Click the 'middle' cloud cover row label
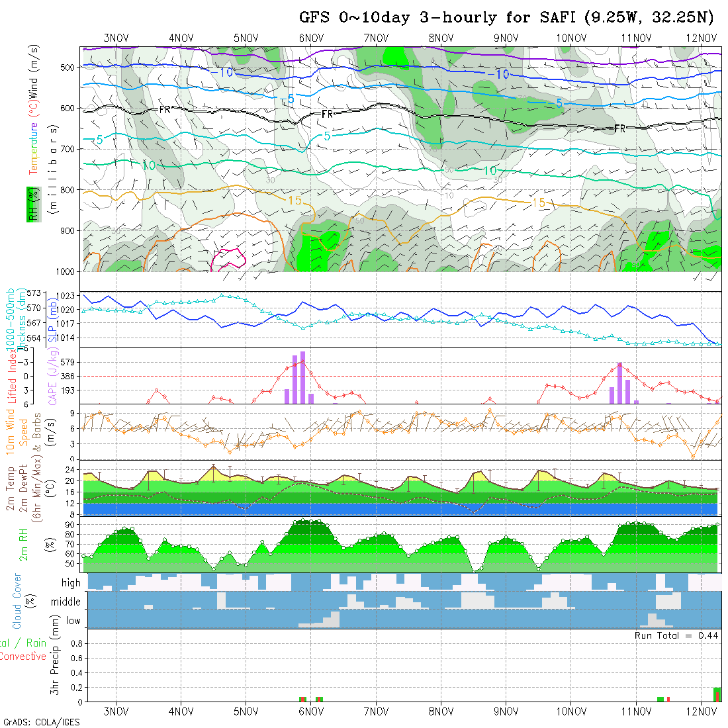Screen dimensions: 728x728 (x=66, y=602)
